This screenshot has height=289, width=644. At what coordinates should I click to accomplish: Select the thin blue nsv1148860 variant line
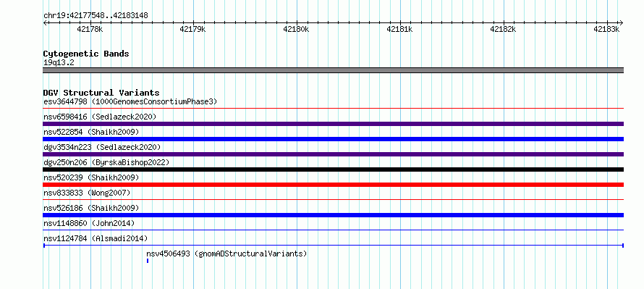[x=333, y=230]
